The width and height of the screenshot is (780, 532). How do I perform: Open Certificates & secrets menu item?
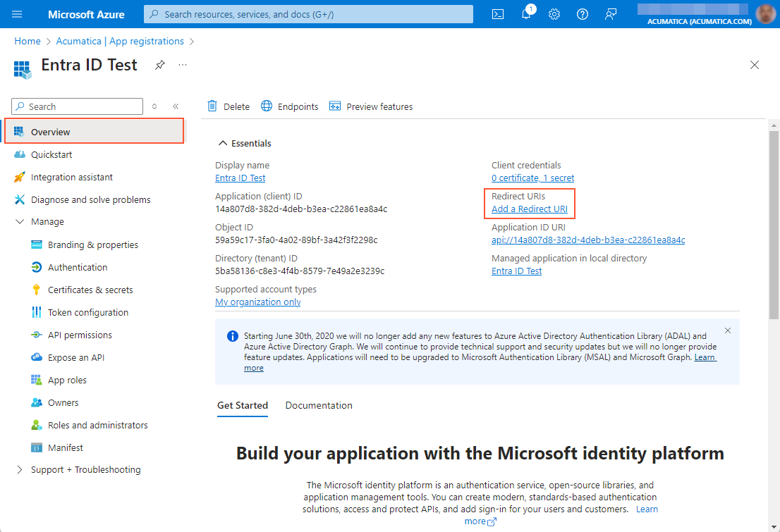click(x=90, y=290)
